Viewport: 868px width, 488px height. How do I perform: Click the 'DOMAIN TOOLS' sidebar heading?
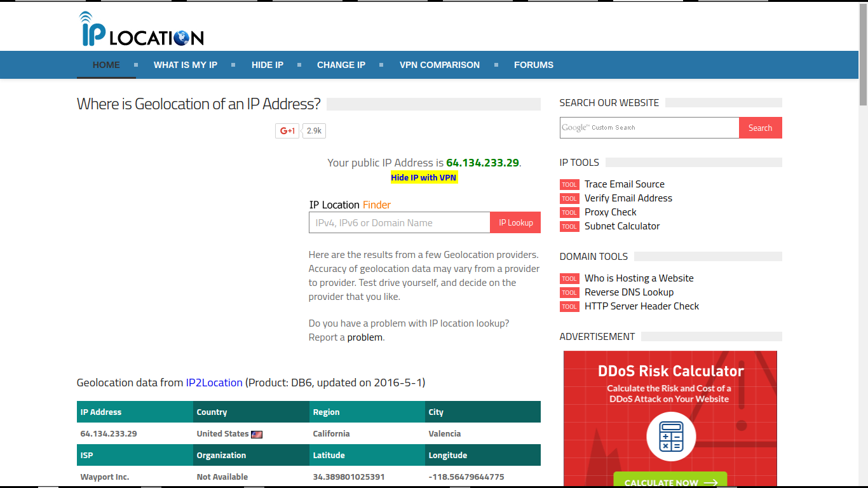click(593, 257)
